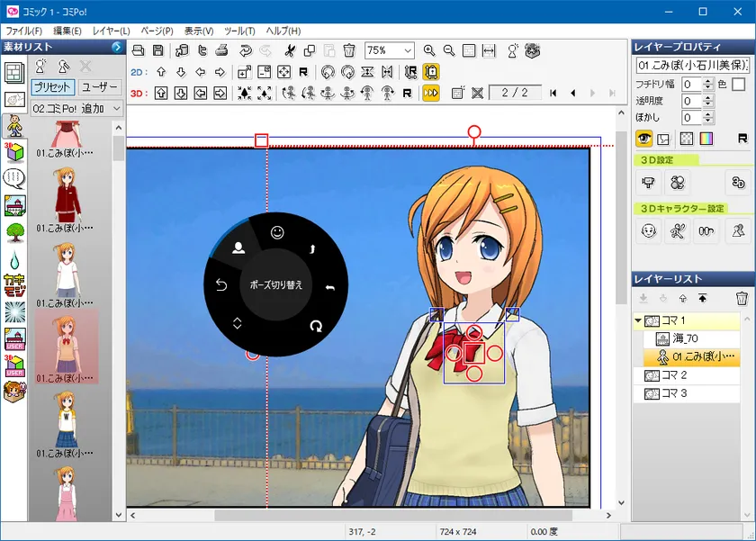This screenshot has height=541, width=756.
Task: Collapse the コマ 1 layer group
Action: coord(638,320)
